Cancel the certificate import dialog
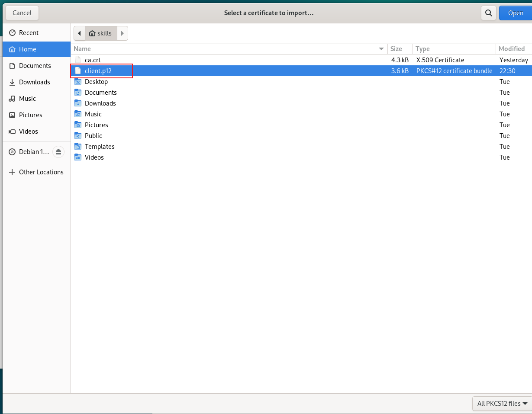532x414 pixels. (22, 13)
